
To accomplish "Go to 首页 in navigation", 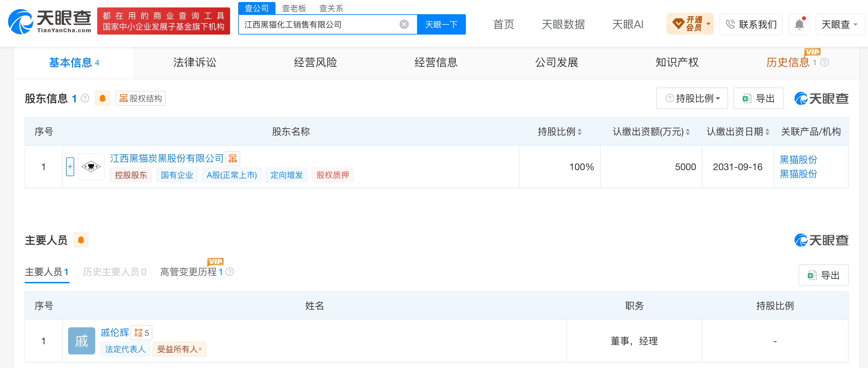I will 504,24.
